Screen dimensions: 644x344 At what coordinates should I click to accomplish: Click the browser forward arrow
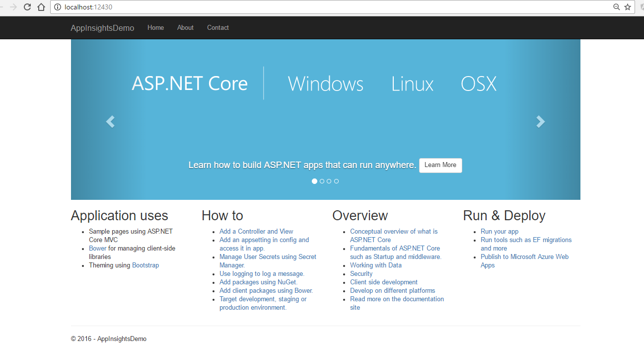click(x=13, y=7)
